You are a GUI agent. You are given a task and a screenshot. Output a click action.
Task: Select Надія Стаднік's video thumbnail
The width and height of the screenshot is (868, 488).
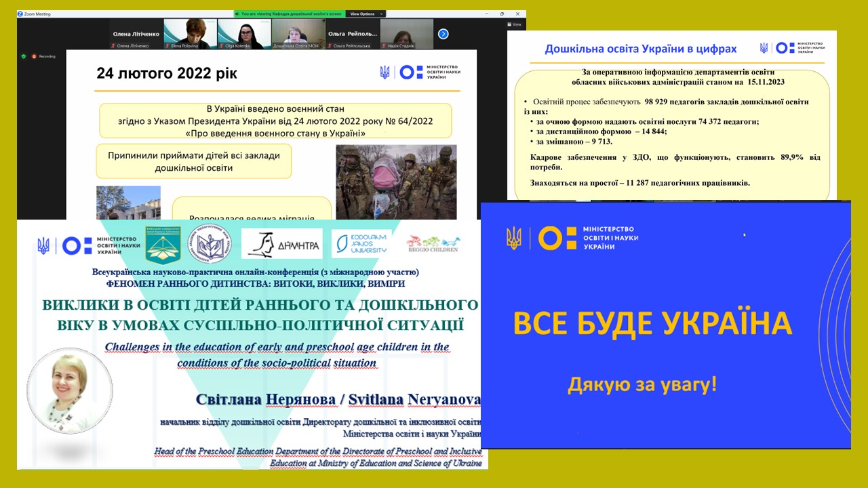(407, 34)
